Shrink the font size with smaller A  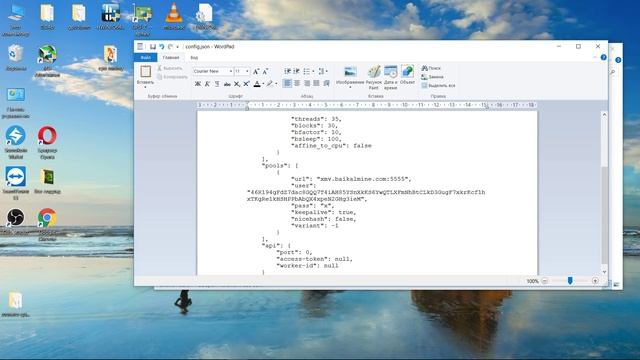[x=265, y=71]
